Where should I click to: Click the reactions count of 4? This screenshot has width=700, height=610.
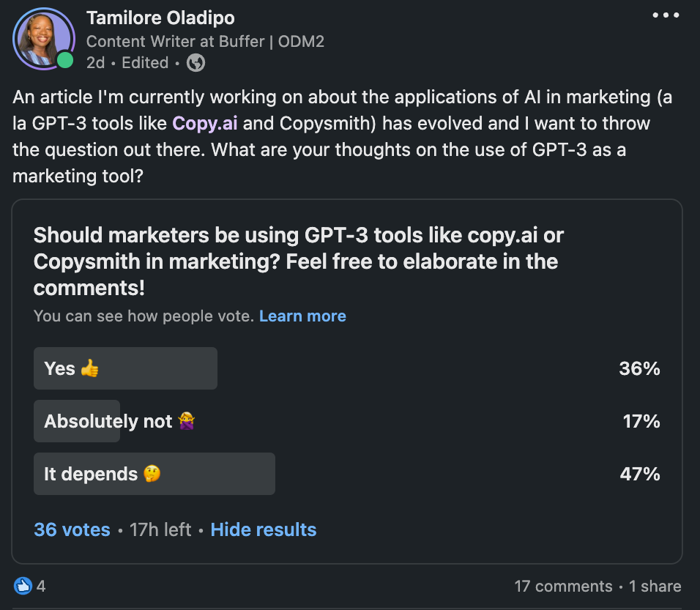pos(41,586)
